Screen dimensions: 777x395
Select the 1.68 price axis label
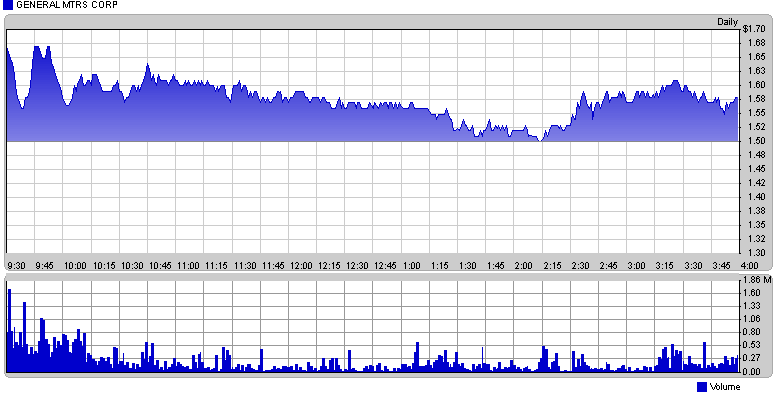[x=756, y=43]
